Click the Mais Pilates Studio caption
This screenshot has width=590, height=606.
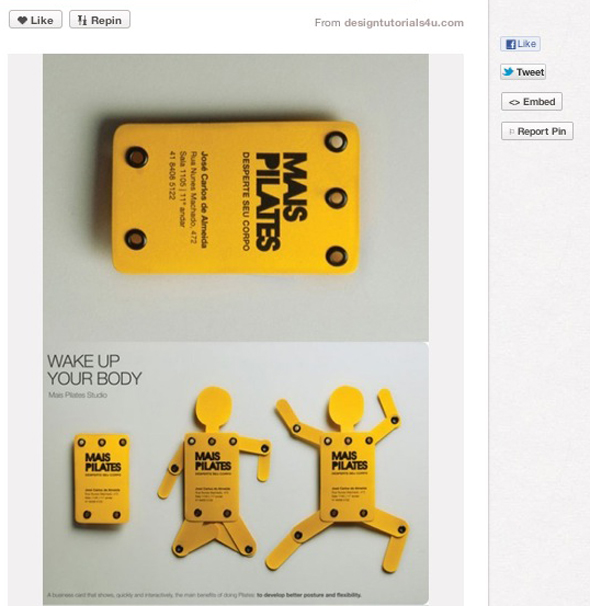click(x=78, y=395)
